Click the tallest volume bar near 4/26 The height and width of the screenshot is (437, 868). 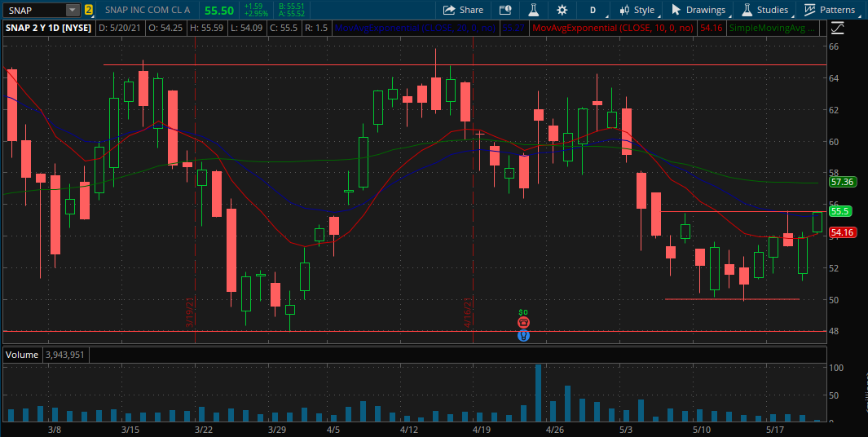click(x=538, y=393)
